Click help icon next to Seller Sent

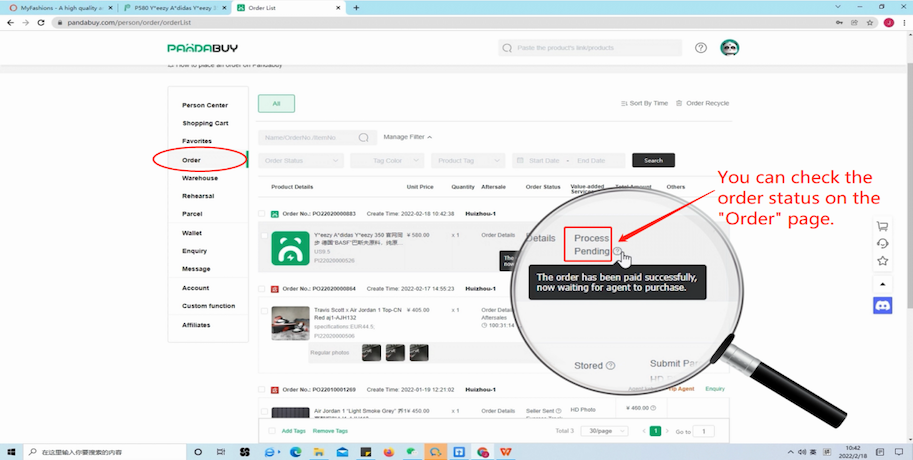(x=559, y=411)
